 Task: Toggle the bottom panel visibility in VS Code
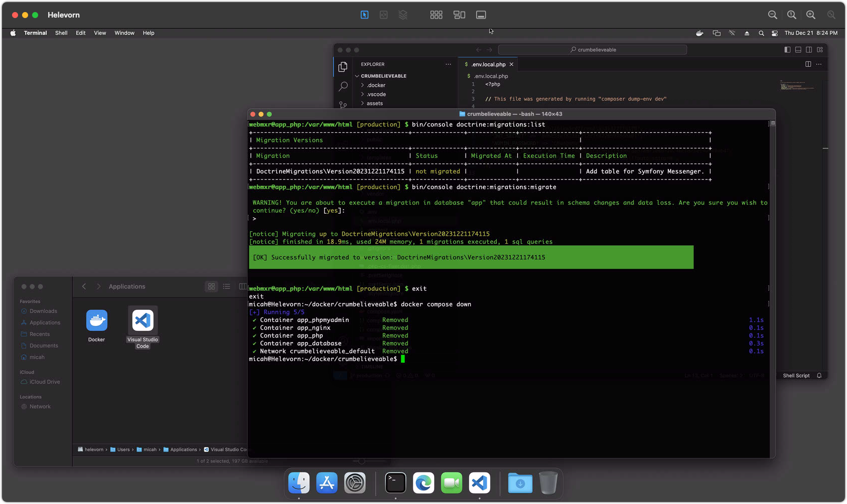(798, 50)
